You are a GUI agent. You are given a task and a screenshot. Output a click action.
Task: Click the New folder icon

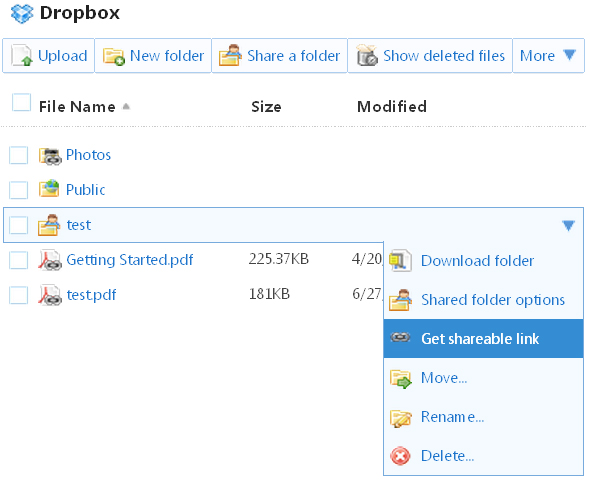(114, 56)
